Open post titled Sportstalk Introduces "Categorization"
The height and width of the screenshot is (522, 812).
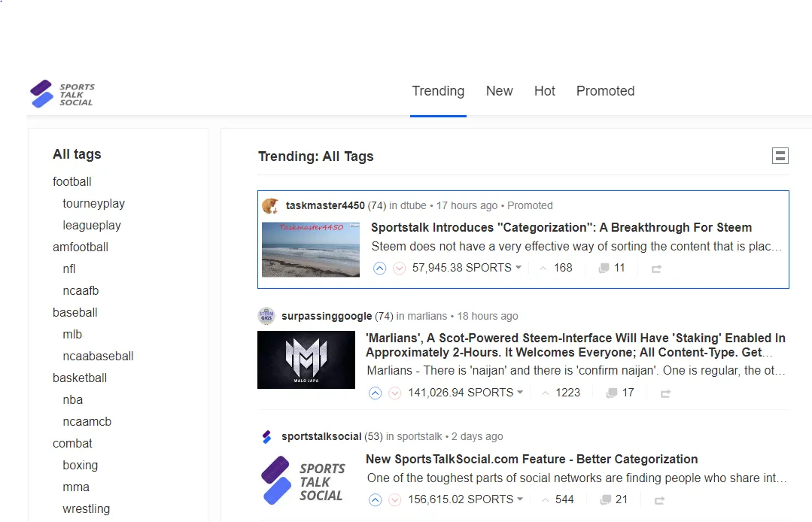pyautogui.click(x=561, y=228)
